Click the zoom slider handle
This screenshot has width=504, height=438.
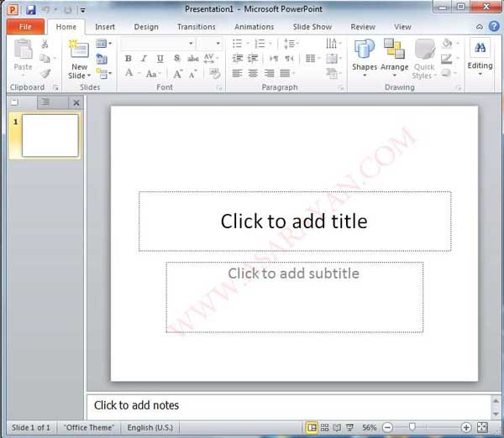(412, 428)
